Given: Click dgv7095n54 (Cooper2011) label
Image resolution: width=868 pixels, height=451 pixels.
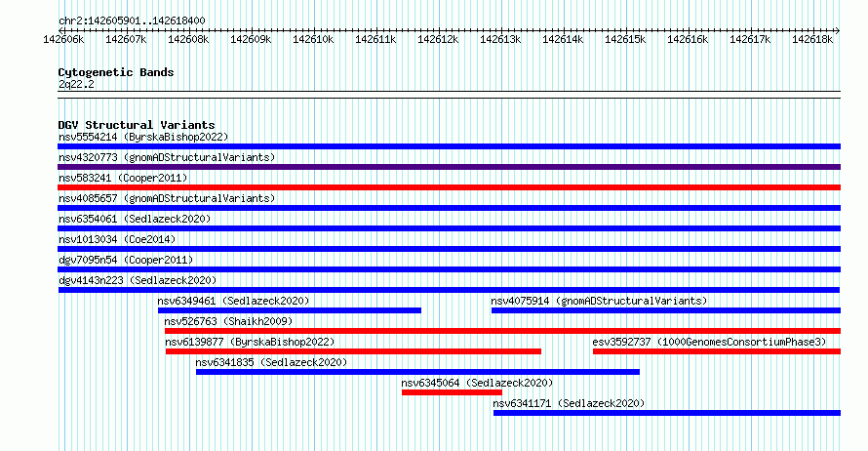Looking at the screenshot, I should (x=126, y=260).
